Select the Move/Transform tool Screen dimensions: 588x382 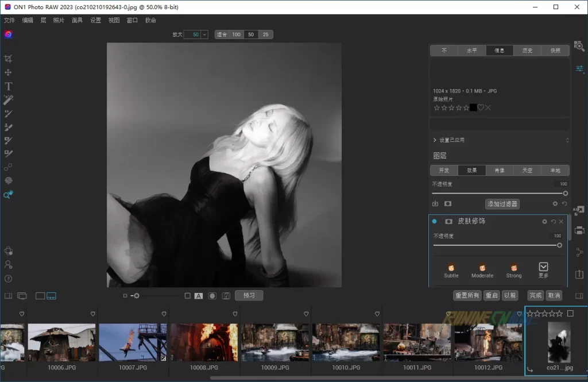pos(8,72)
